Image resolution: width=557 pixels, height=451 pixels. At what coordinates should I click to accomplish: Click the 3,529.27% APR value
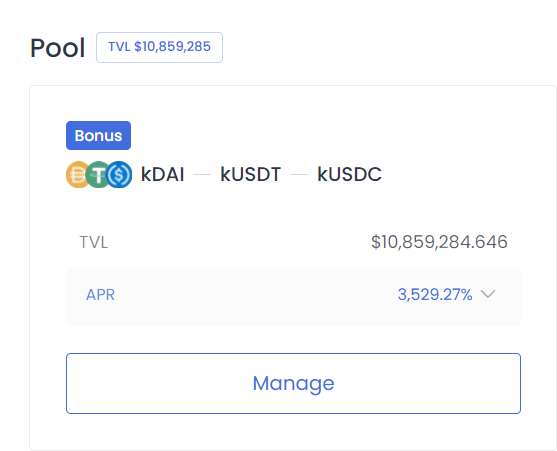435,294
